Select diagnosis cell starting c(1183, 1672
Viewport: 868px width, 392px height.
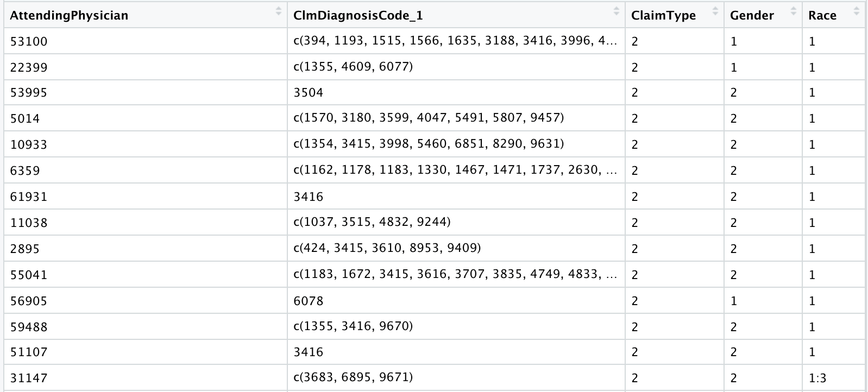point(456,275)
